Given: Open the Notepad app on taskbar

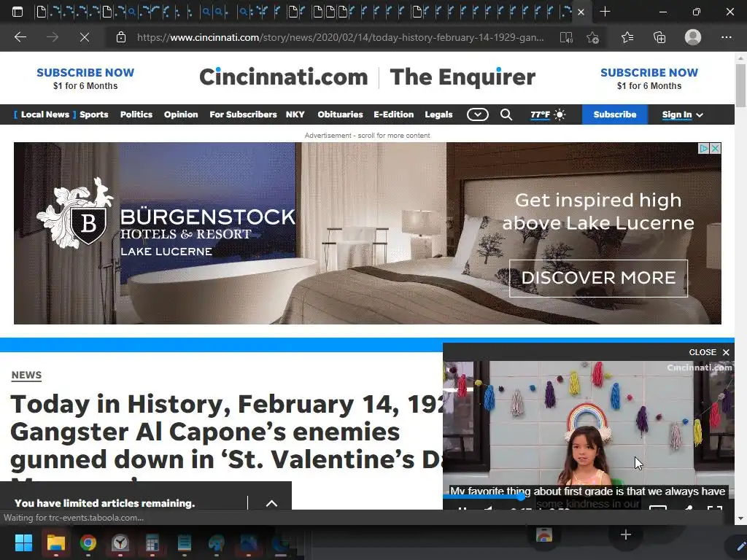Looking at the screenshot, I should [184, 542].
